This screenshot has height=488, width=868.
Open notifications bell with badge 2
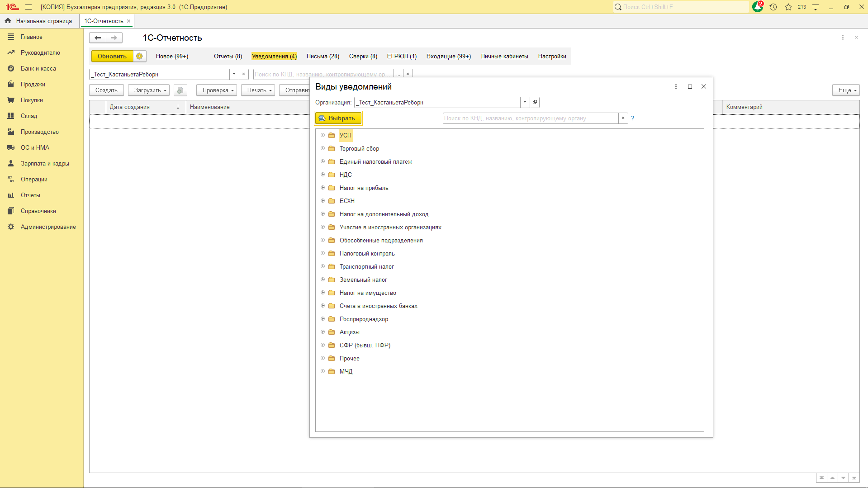pos(758,7)
